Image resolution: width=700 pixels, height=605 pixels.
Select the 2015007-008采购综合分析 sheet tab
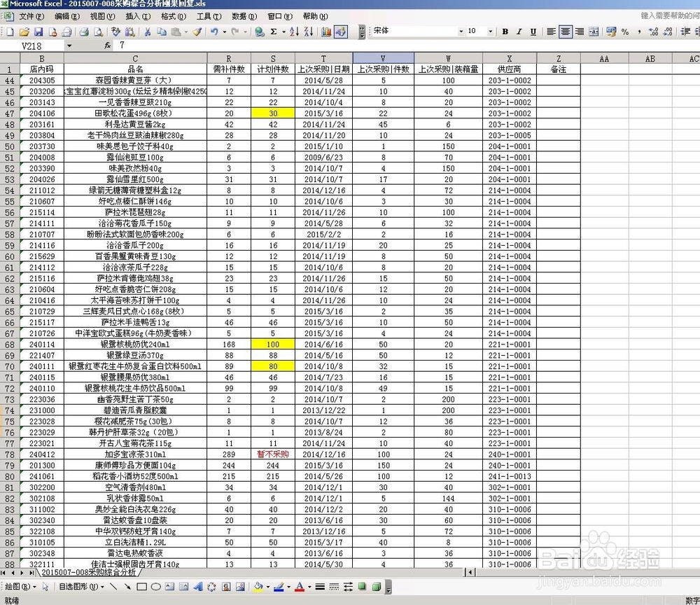pyautogui.click(x=88, y=572)
